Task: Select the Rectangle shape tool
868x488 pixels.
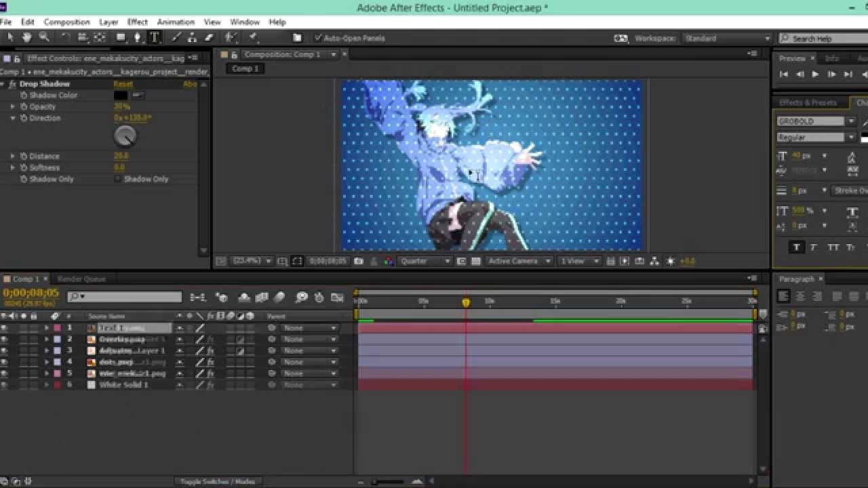Action: click(x=121, y=38)
